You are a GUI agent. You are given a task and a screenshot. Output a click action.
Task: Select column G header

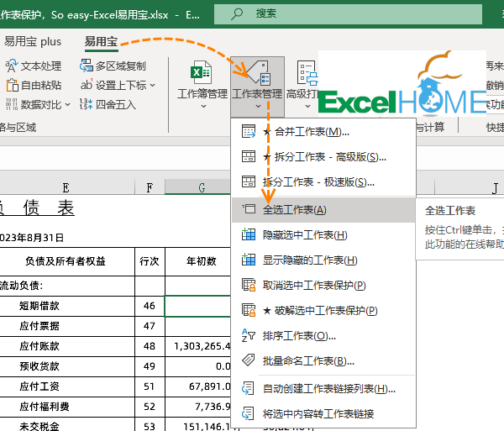pyautogui.click(x=198, y=187)
